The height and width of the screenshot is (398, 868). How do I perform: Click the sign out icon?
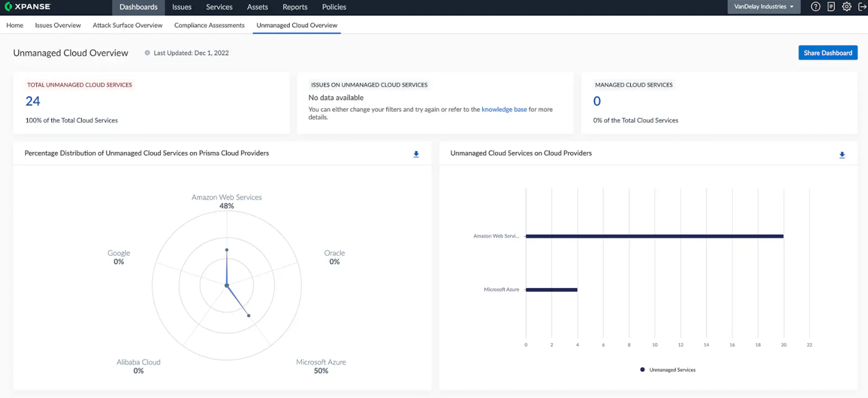pos(862,7)
